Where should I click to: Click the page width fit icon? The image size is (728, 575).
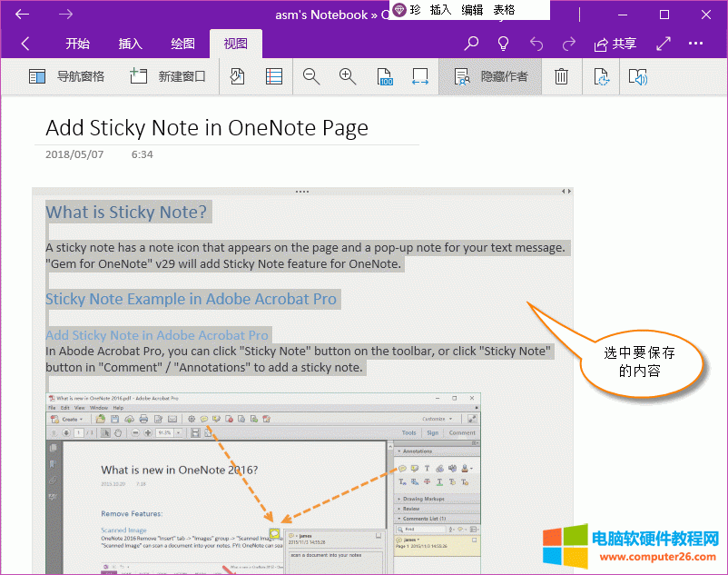click(x=419, y=76)
